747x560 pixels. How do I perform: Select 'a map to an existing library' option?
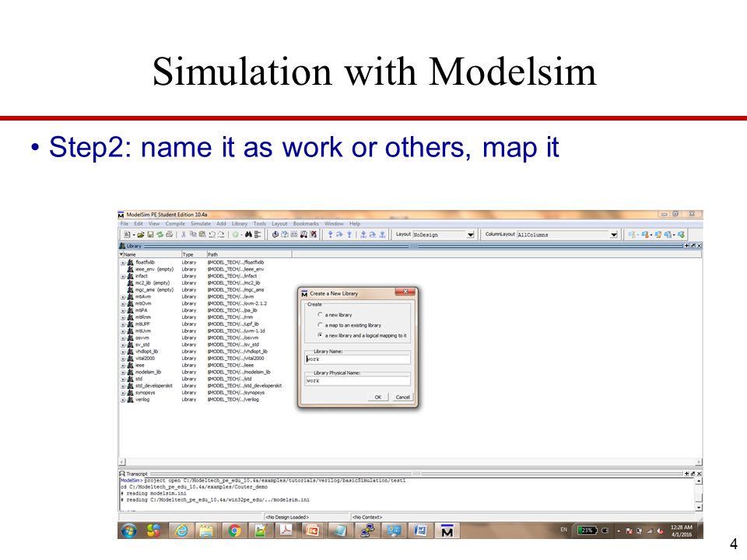[x=320, y=325]
